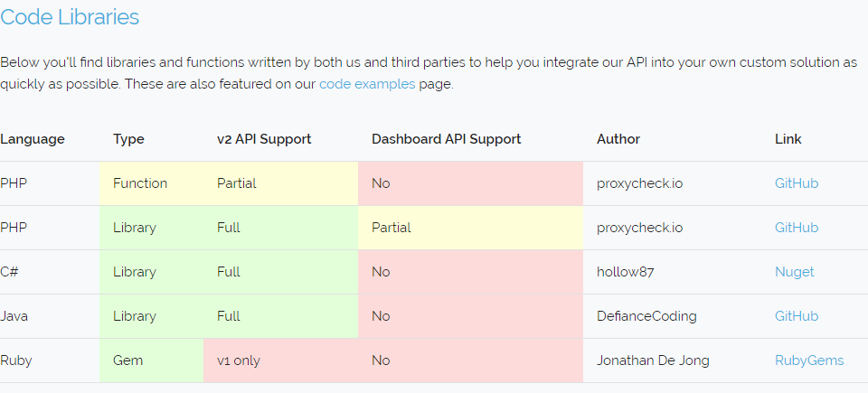The width and height of the screenshot is (868, 393).
Task: Open GitHub link for PHP Library row
Action: pyautogui.click(x=796, y=228)
